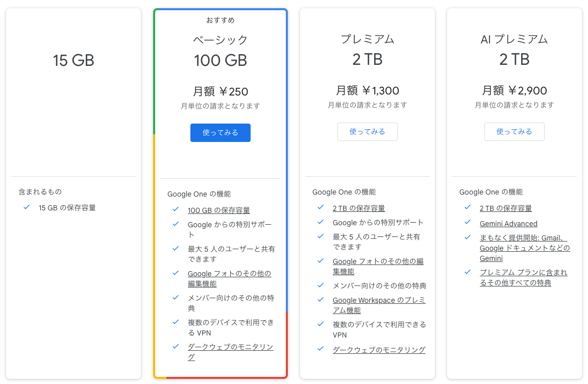Click the checkmark beside 15 GB の保存容量

[x=26, y=207]
